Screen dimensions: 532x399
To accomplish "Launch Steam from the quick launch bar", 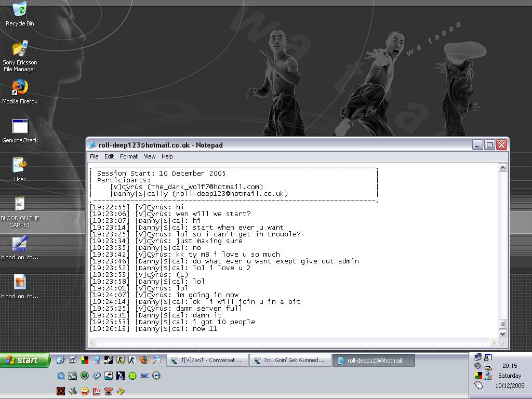I will click(109, 360).
